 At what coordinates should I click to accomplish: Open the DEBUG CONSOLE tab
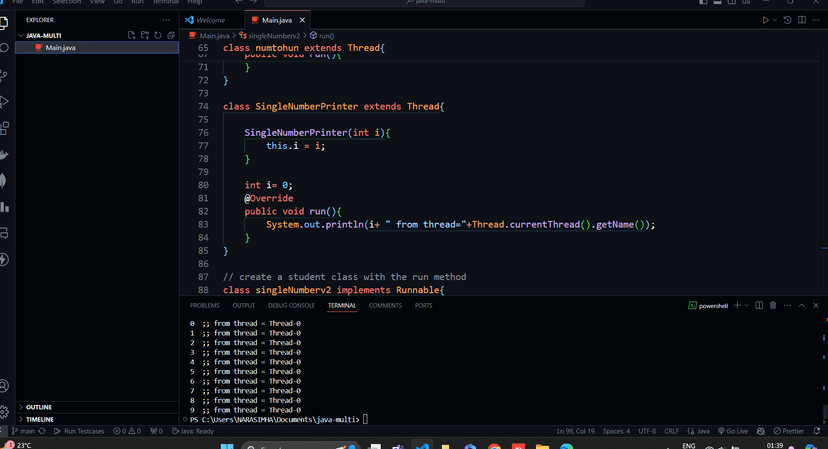point(291,305)
